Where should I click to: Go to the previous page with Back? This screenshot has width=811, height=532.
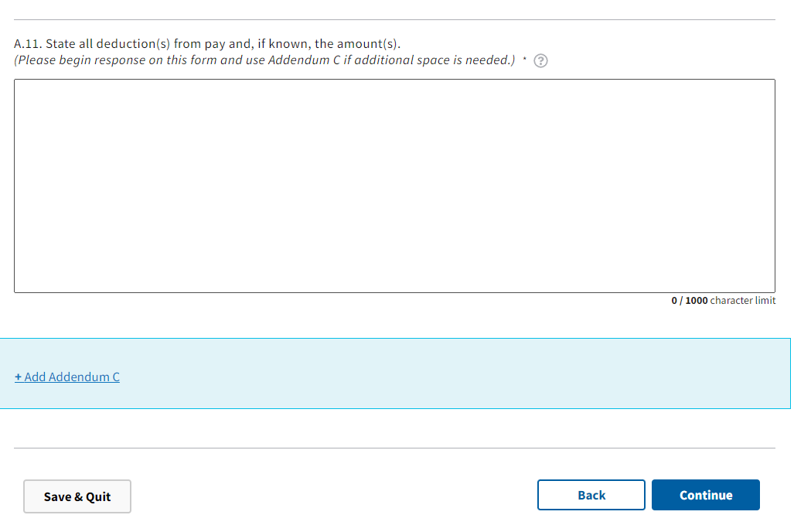591,495
